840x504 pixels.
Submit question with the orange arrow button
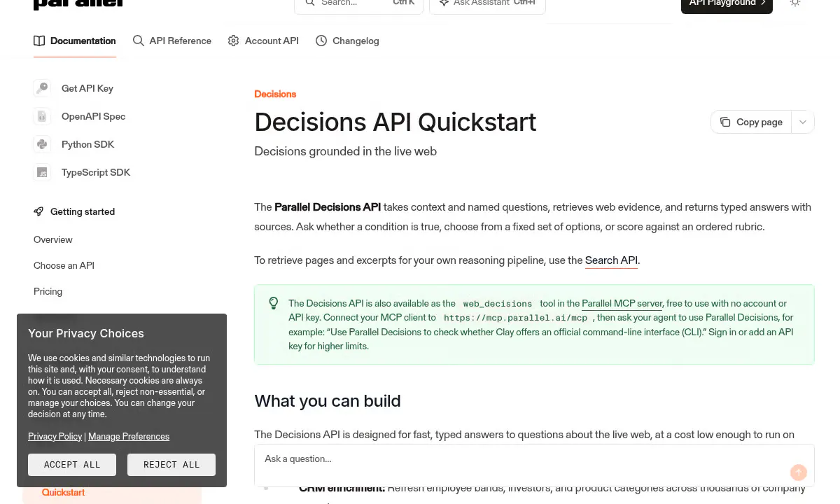point(799,472)
